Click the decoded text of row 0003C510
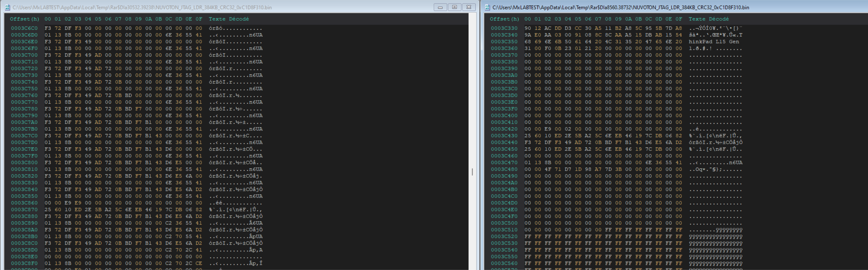The image size is (868, 270). click(x=715, y=230)
